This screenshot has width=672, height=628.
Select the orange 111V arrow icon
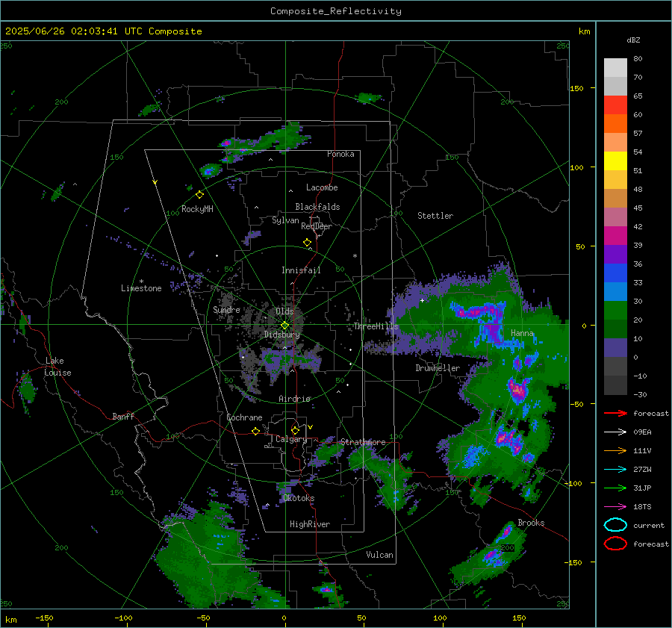(615, 450)
